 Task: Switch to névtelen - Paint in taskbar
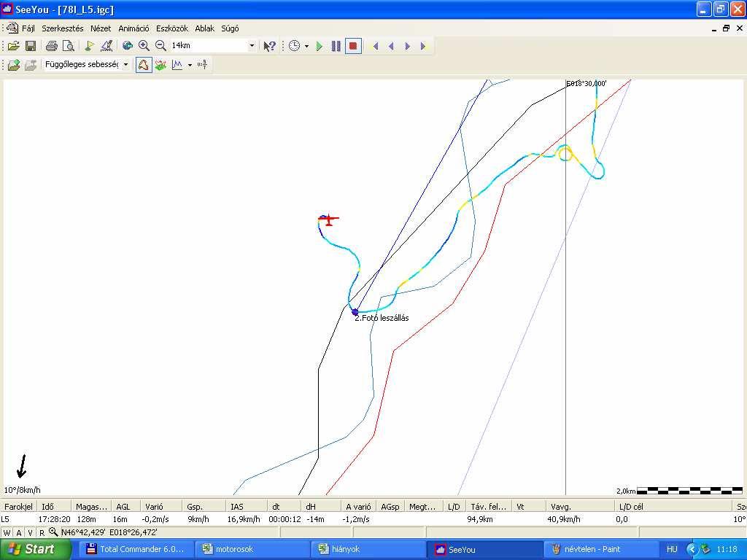click(x=600, y=550)
